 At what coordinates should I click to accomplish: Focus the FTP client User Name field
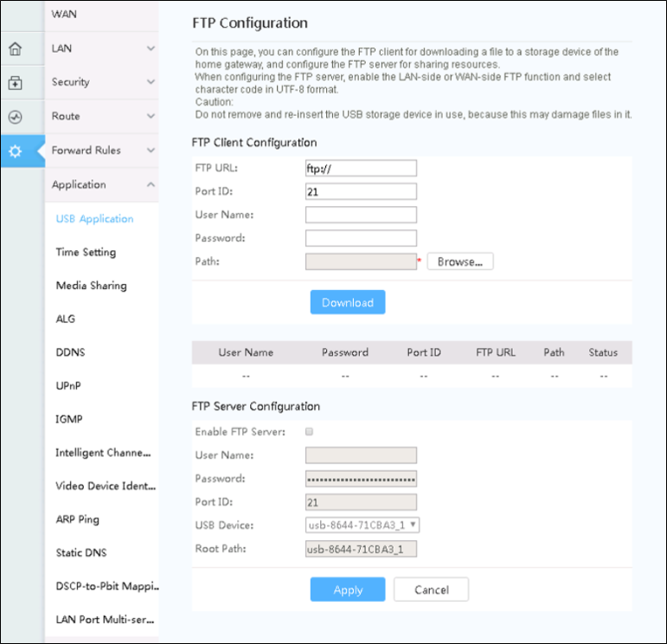362,215
